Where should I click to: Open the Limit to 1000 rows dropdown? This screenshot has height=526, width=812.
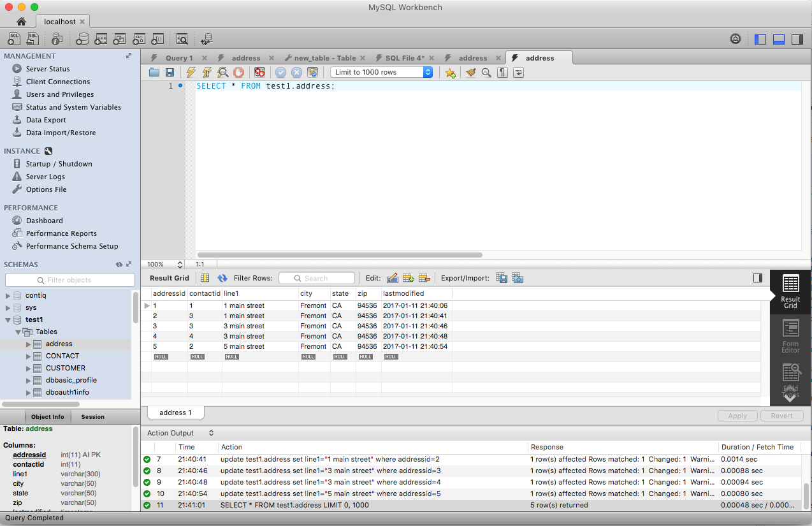(x=382, y=73)
